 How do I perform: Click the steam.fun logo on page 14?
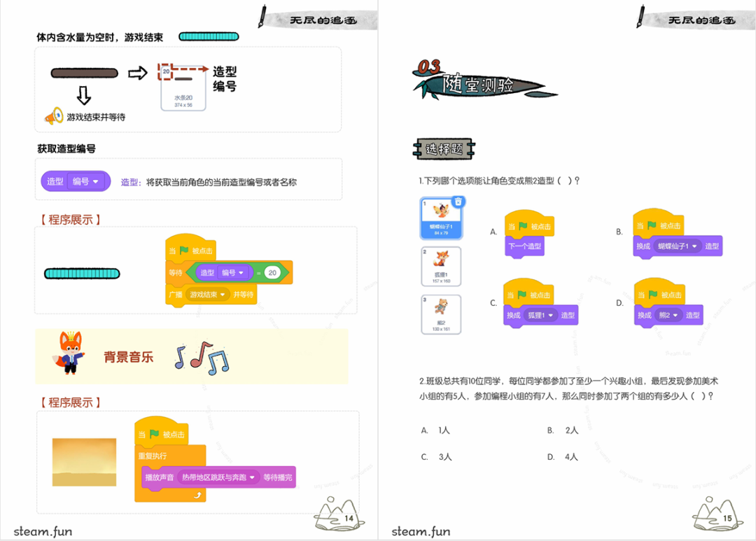pyautogui.click(x=43, y=531)
